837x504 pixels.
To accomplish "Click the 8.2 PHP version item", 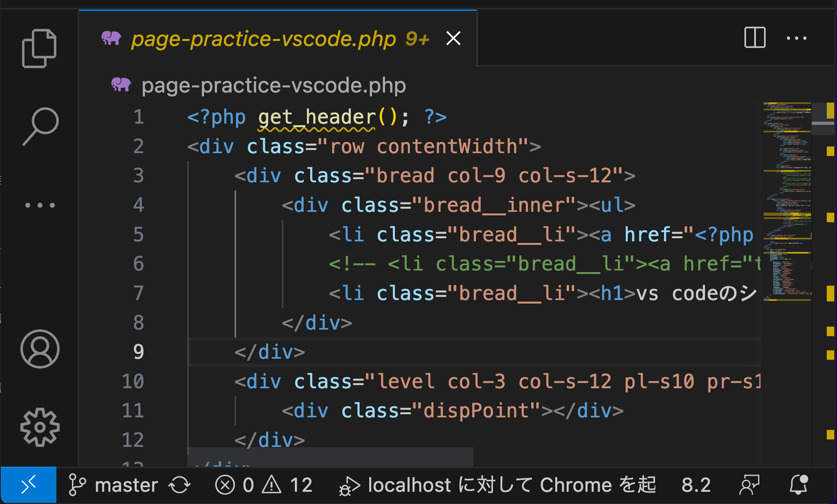I will [x=696, y=485].
